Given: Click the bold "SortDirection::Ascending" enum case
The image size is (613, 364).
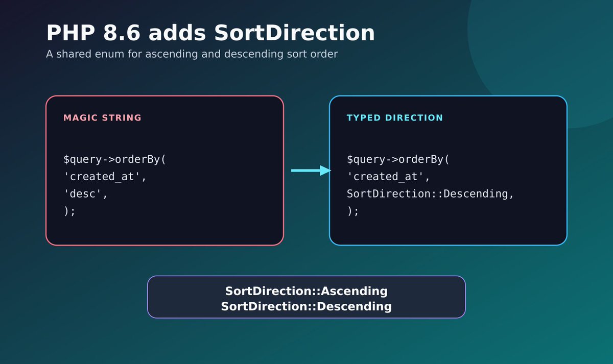Looking at the screenshot, I should pos(306,291).
